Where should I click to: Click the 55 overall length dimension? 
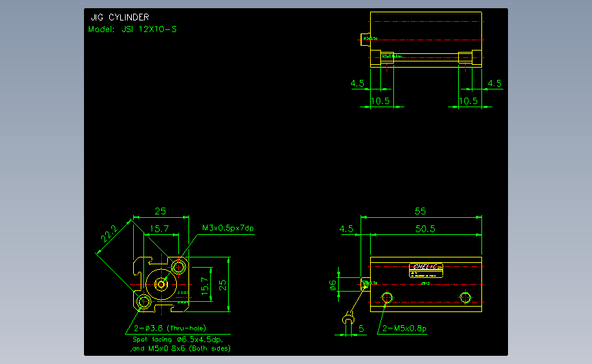[420, 211]
